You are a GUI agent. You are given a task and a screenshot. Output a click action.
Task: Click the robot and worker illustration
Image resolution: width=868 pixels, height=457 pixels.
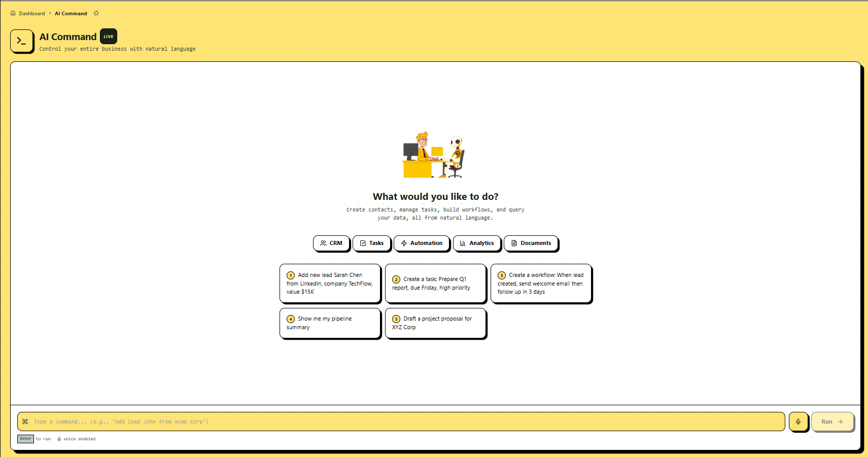point(434,155)
